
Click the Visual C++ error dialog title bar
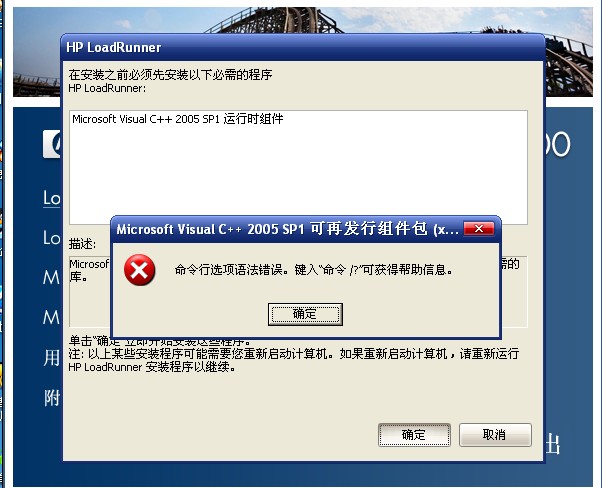(x=288, y=229)
